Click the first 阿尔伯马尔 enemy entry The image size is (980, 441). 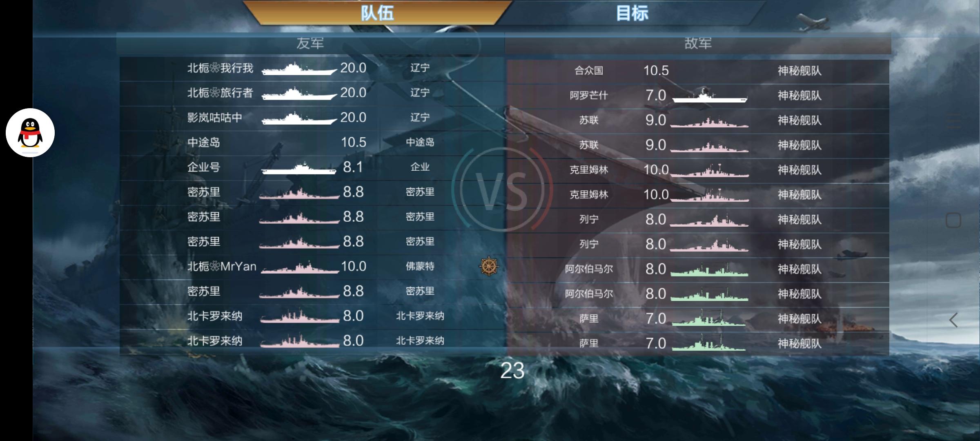698,269
